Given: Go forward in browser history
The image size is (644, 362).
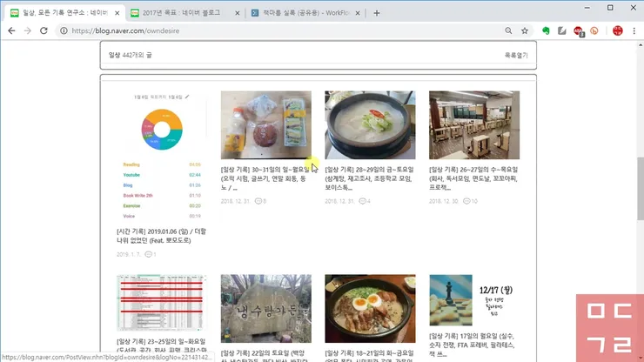Looking at the screenshot, I should coord(28,30).
